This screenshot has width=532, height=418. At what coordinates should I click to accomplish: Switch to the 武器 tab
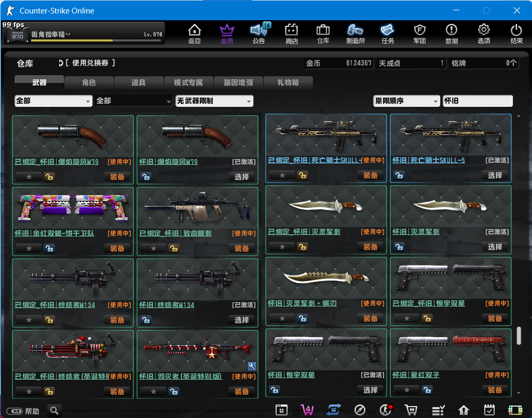click(39, 82)
